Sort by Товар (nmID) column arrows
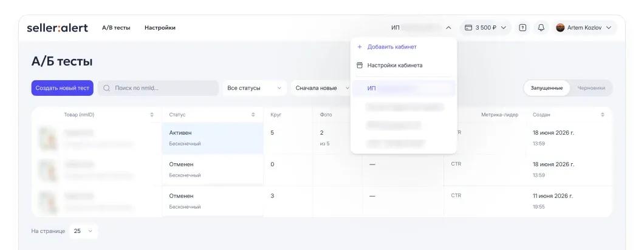Viewport: 644px width, 250px height. [152, 115]
